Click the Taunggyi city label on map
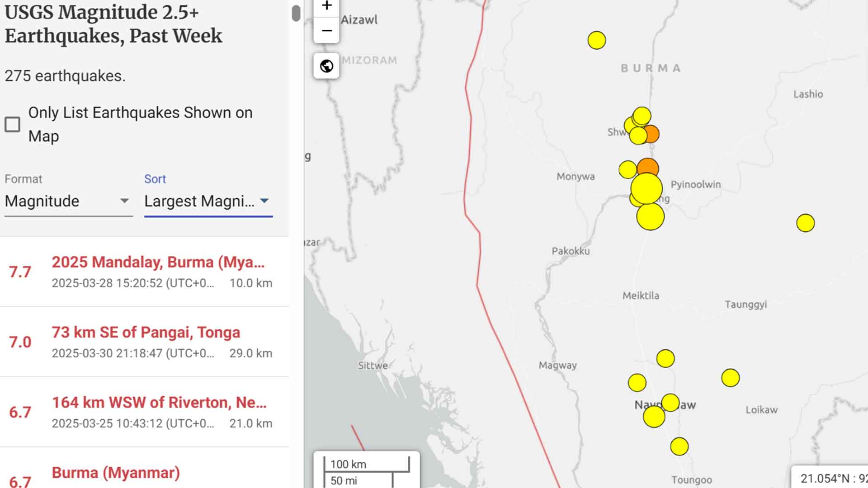 pos(746,305)
